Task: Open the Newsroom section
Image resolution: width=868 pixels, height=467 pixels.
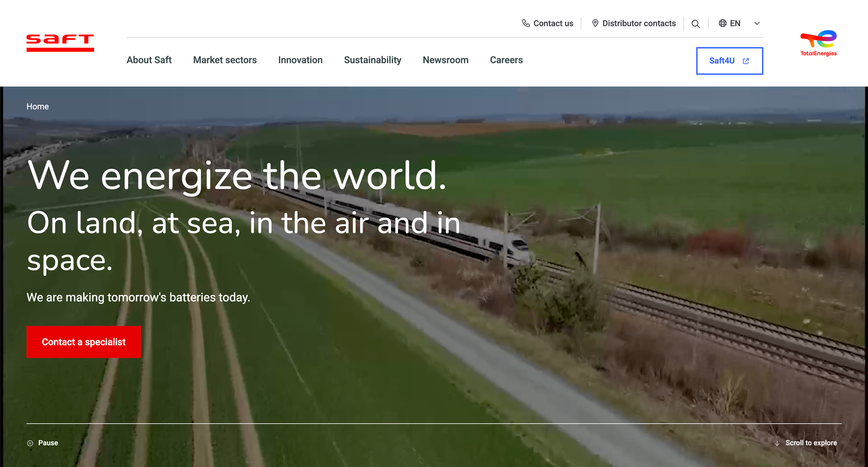Action: [x=445, y=60]
